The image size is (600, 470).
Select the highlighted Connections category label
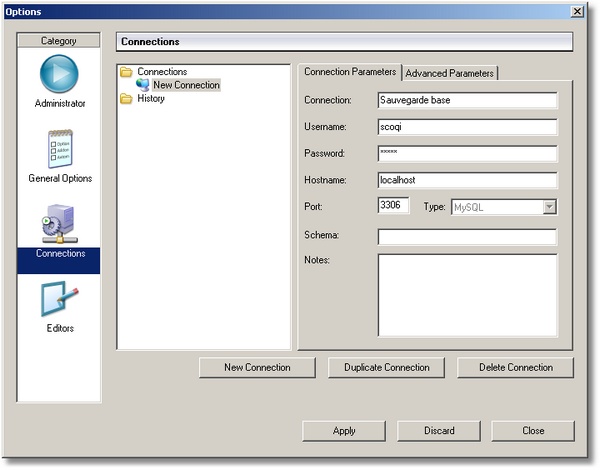click(x=60, y=253)
